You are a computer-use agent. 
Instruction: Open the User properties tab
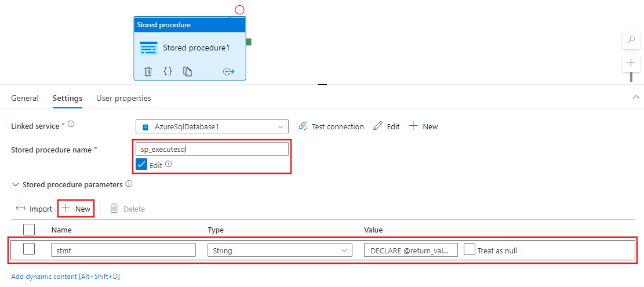(123, 99)
